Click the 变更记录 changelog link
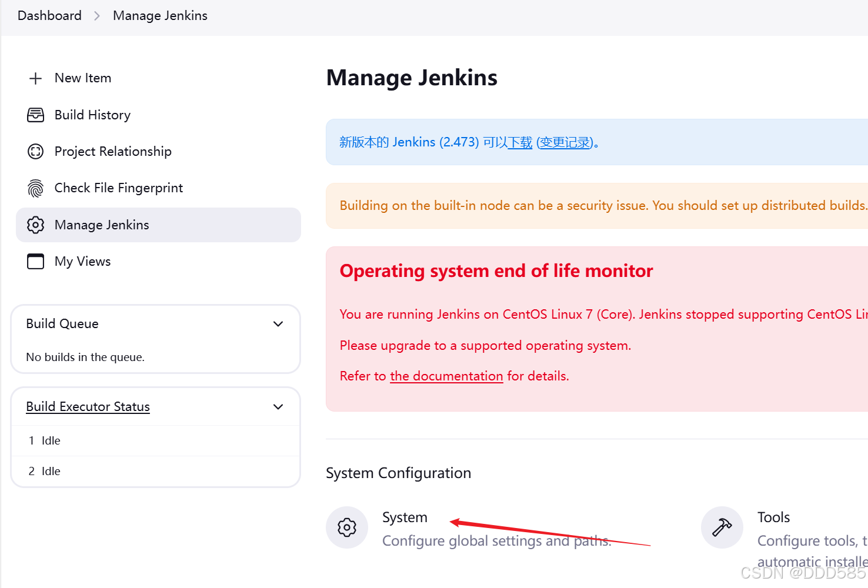The height and width of the screenshot is (588, 868). pos(565,142)
